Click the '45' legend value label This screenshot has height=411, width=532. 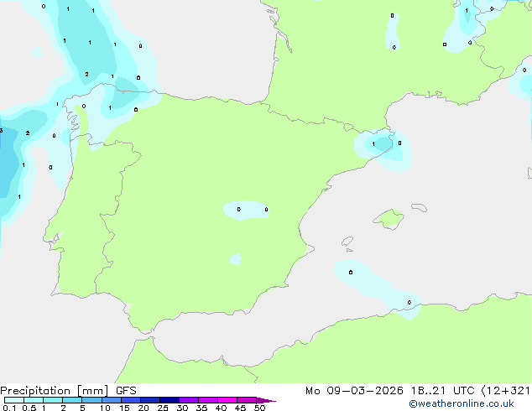pos(240,408)
